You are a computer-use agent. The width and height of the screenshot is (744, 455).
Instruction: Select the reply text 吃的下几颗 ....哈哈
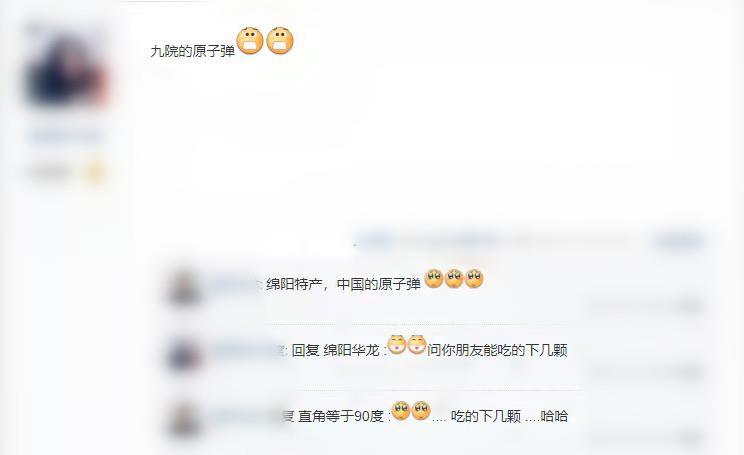509,417
